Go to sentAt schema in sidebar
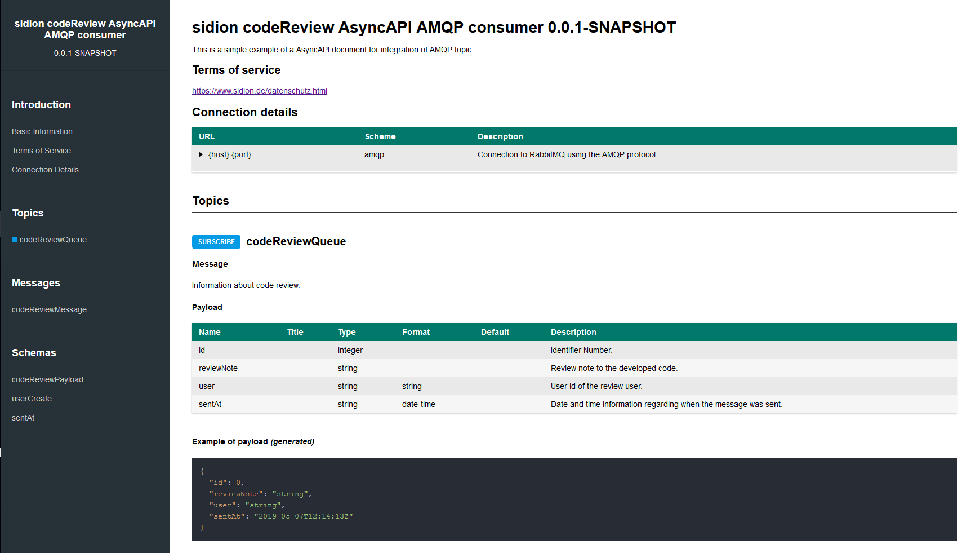The height and width of the screenshot is (553, 980). click(23, 418)
